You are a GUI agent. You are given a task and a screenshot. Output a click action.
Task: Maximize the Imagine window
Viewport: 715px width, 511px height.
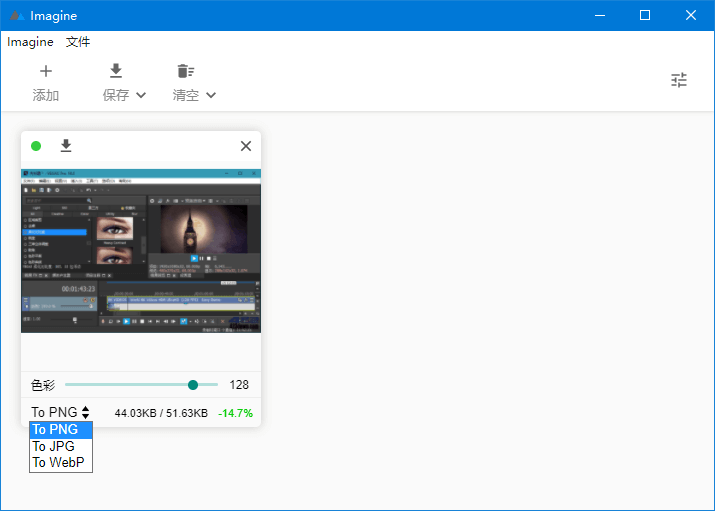coord(645,15)
